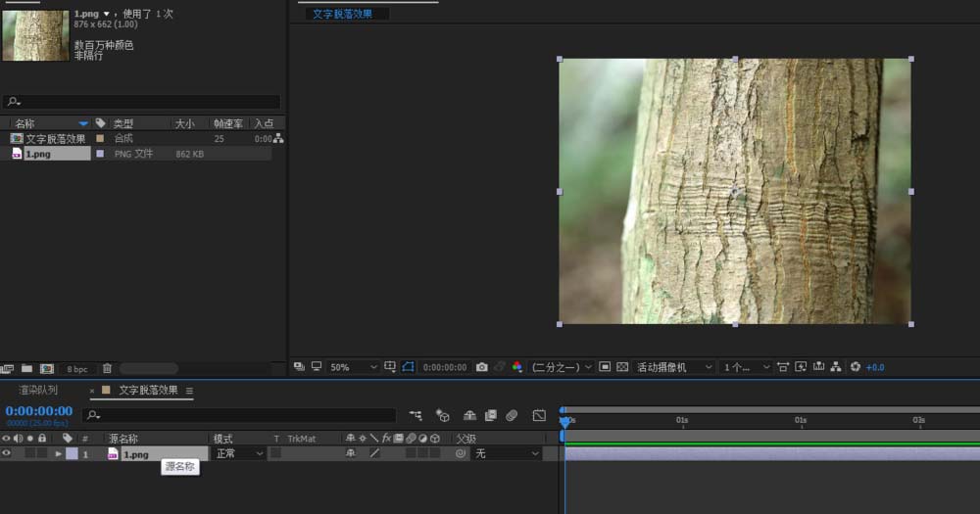This screenshot has height=514, width=980.
Task: Expand layer 1 properties triangle
Action: (58, 454)
